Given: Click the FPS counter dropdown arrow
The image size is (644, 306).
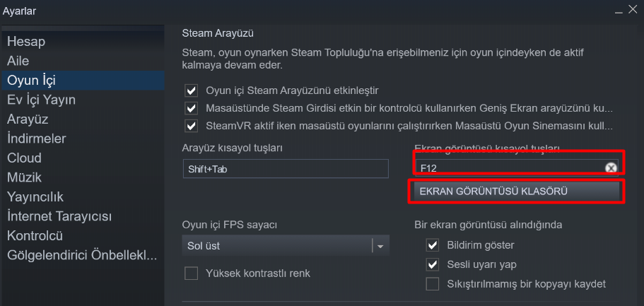Looking at the screenshot, I should point(380,246).
